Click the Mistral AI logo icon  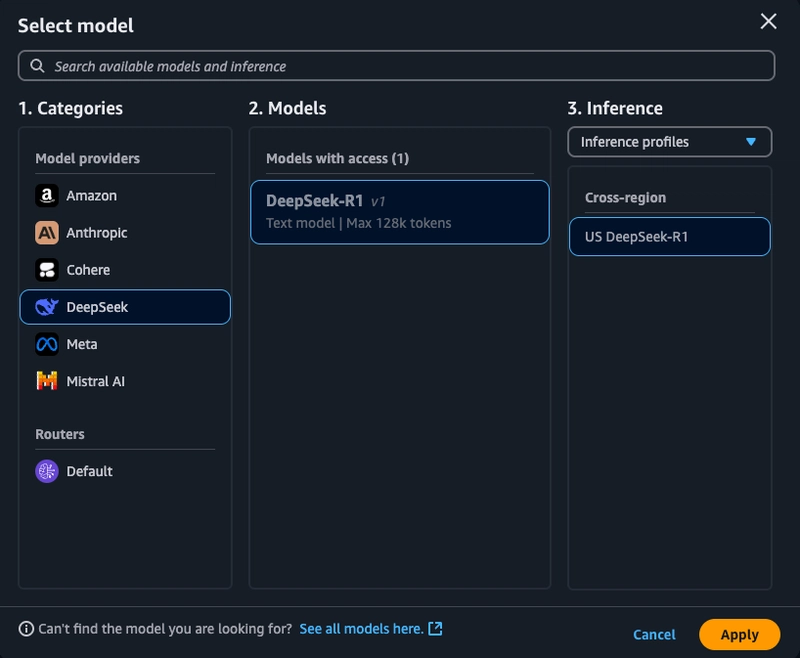point(47,381)
